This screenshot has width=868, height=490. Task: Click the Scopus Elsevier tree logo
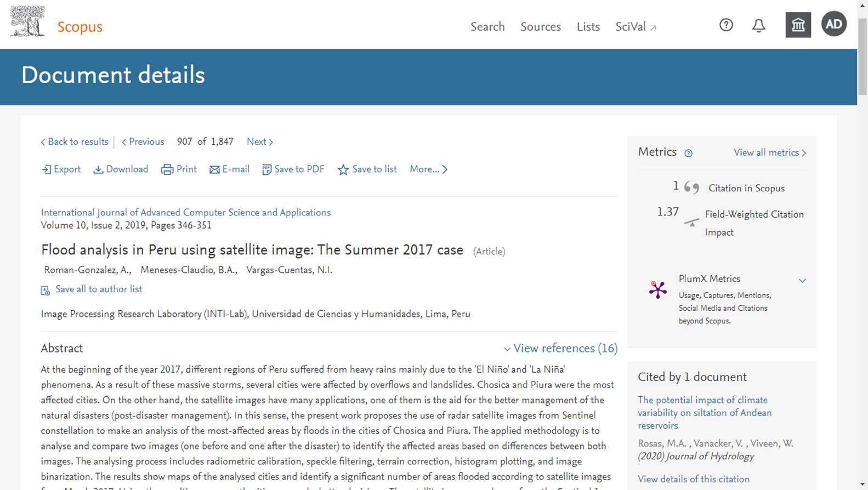tap(27, 22)
